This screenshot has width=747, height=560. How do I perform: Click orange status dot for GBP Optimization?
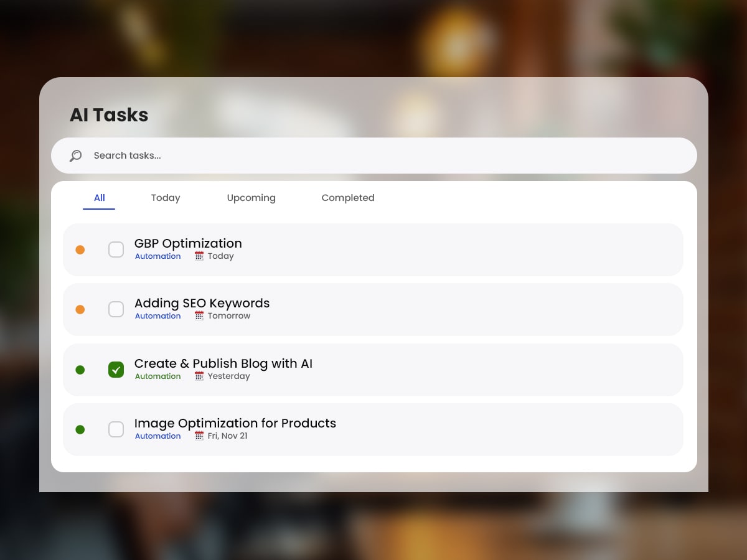click(x=80, y=250)
